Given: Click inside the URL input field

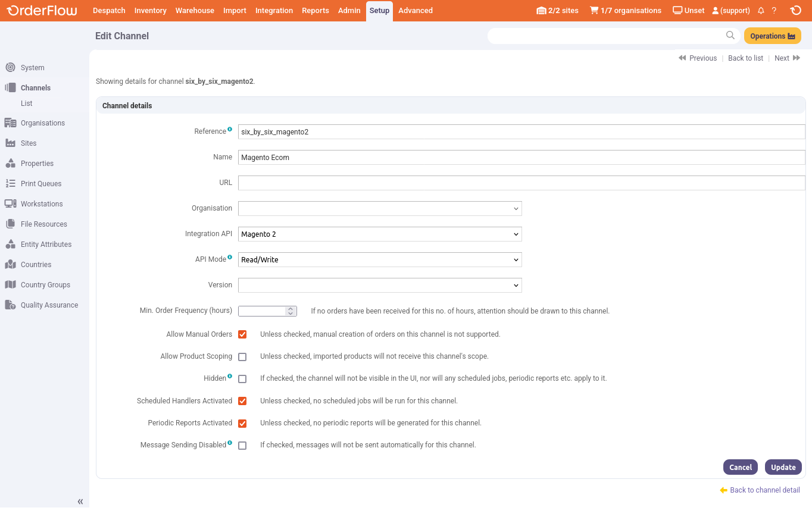Looking at the screenshot, I should pos(417,183).
